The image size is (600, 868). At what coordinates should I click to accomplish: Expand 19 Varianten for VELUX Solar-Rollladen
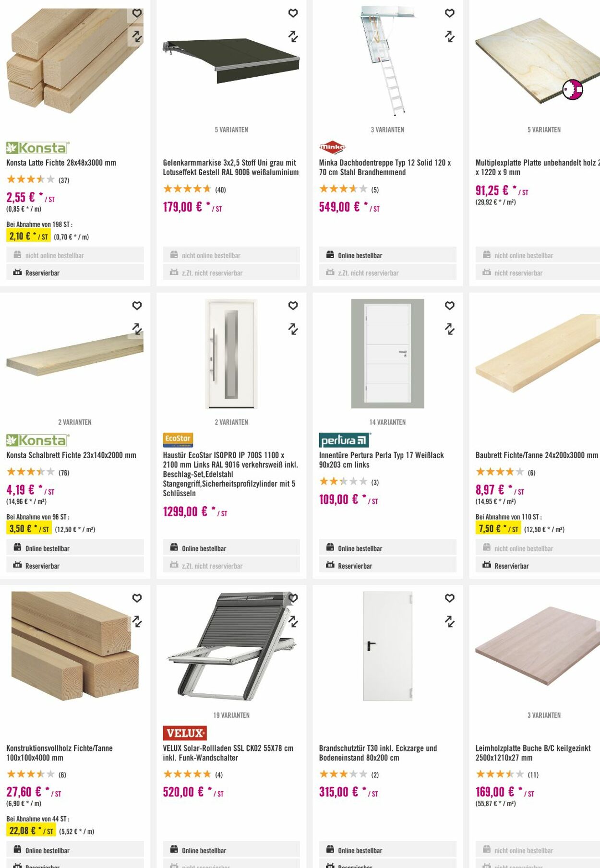231,715
